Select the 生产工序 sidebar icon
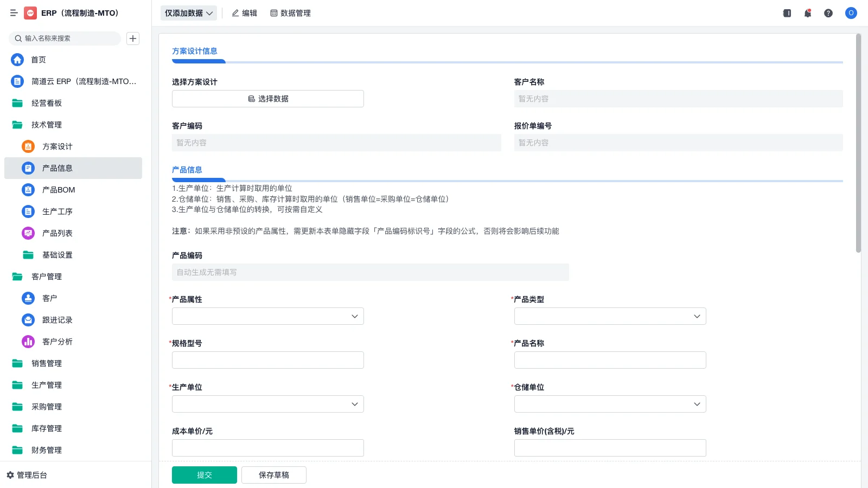 click(28, 211)
